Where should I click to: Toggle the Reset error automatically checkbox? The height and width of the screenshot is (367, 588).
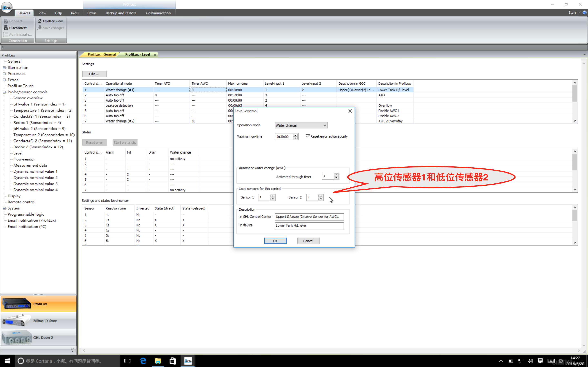pos(308,136)
